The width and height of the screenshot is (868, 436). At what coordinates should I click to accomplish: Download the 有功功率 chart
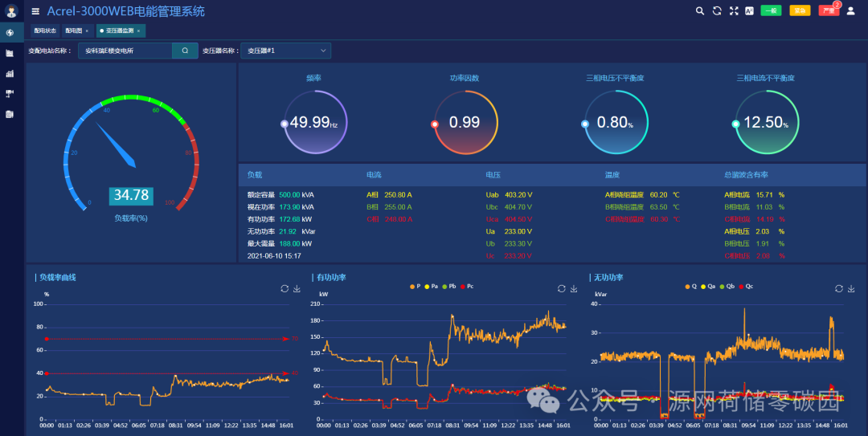point(574,289)
